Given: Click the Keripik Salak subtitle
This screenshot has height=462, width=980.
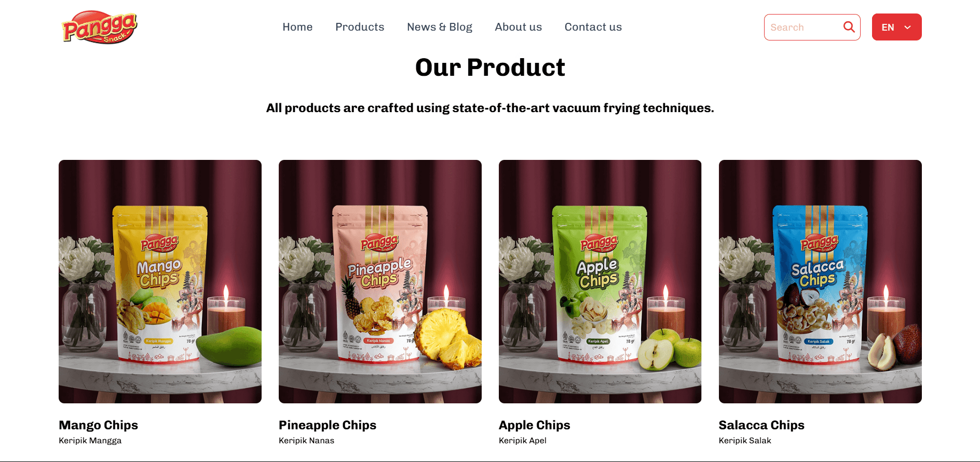Looking at the screenshot, I should click(745, 440).
